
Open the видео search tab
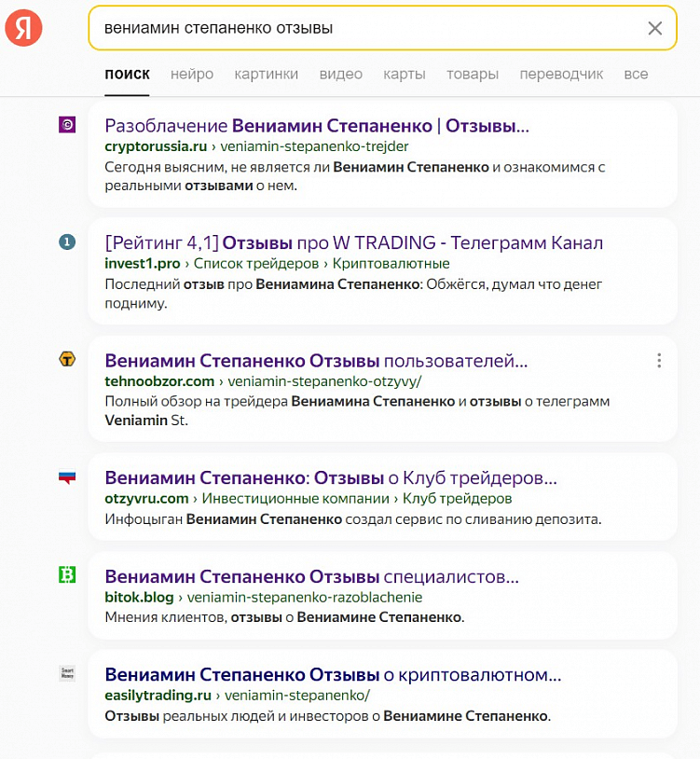341,74
